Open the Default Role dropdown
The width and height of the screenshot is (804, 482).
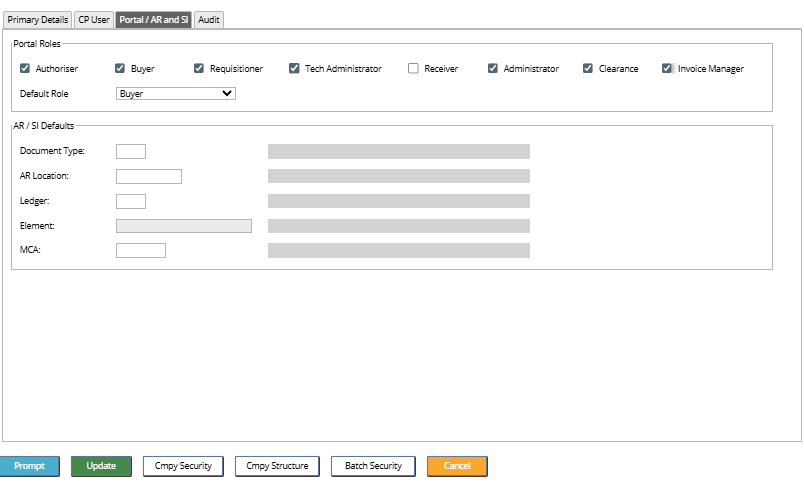pyautogui.click(x=176, y=94)
